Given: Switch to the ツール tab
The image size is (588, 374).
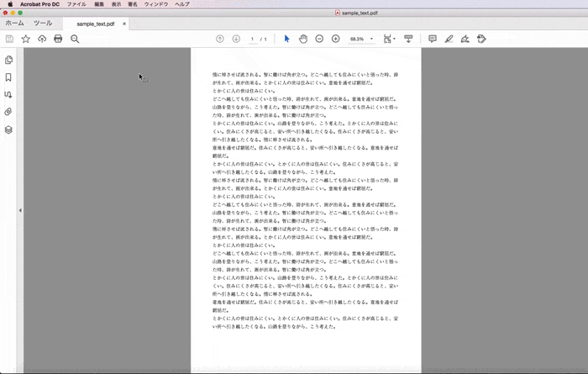Looking at the screenshot, I should (x=42, y=24).
